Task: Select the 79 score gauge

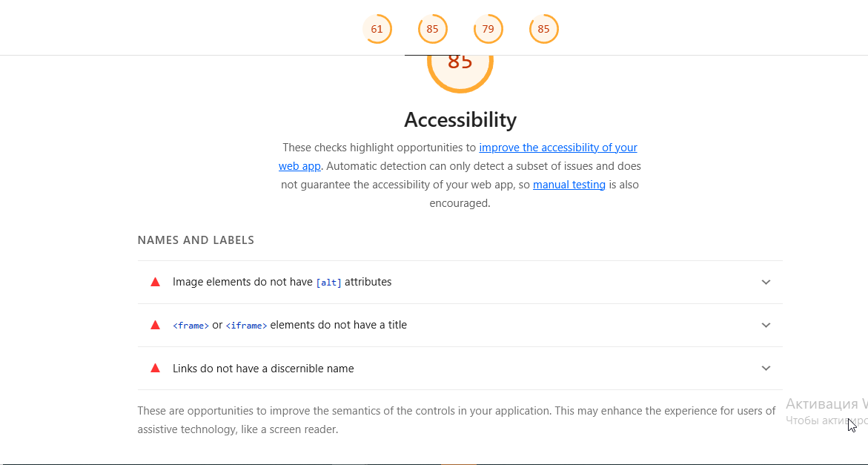Action: coord(488,30)
